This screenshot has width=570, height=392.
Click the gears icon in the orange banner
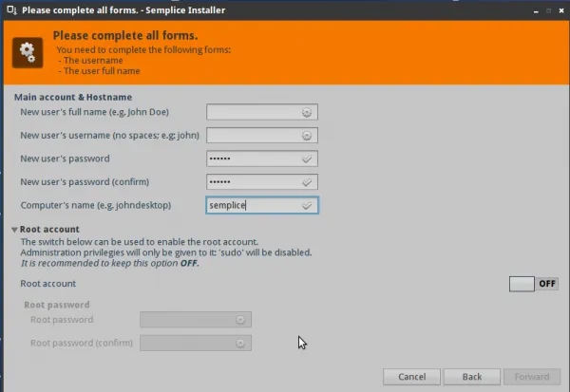click(27, 51)
